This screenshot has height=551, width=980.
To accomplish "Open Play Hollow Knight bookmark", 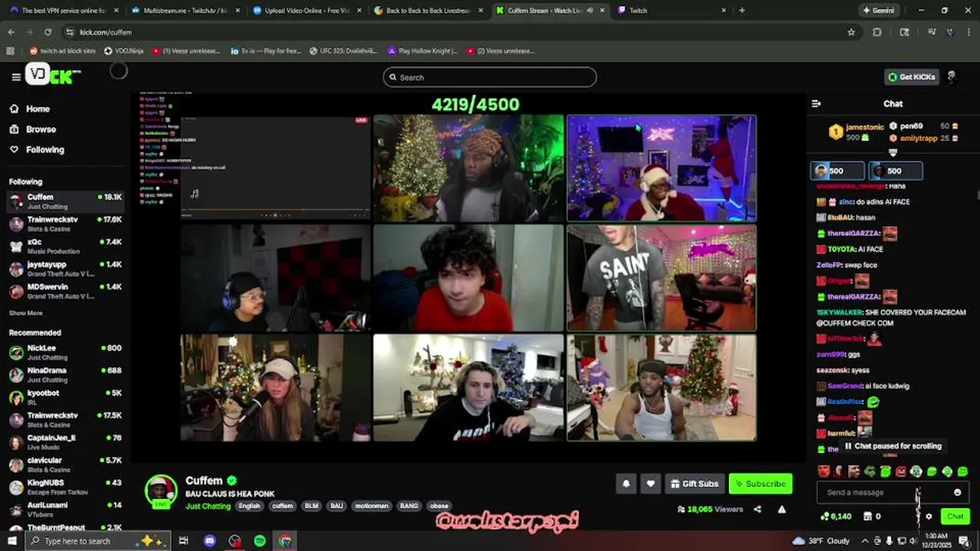I will (422, 51).
